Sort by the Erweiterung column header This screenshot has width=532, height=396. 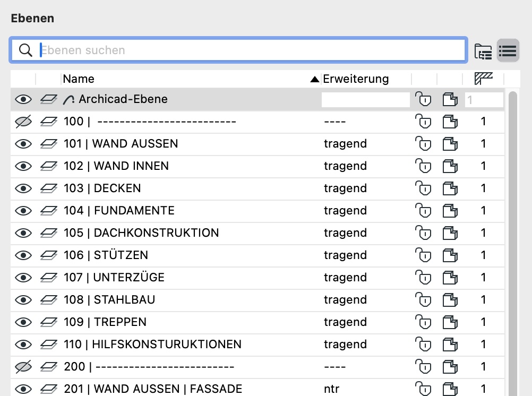click(x=356, y=79)
